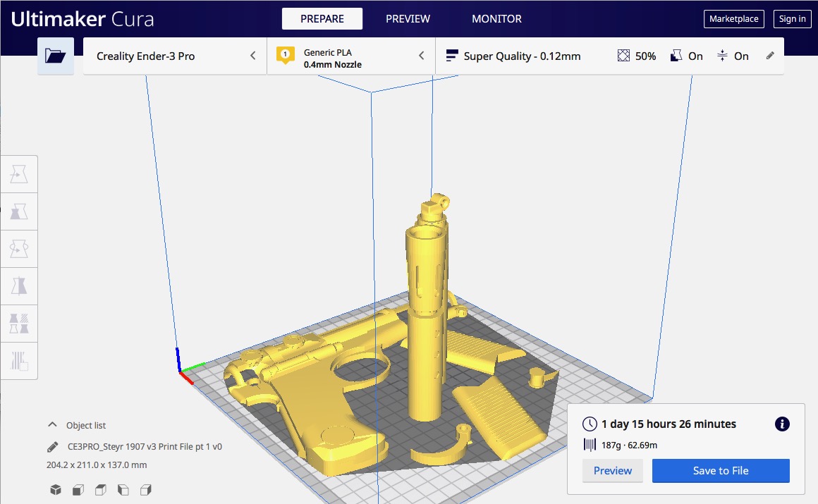Select the Scale tool
Viewport: 818px width, 504px height.
19,212
